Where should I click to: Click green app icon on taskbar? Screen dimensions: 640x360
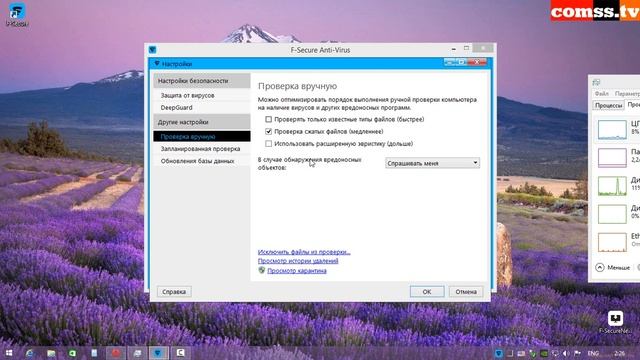point(72,353)
